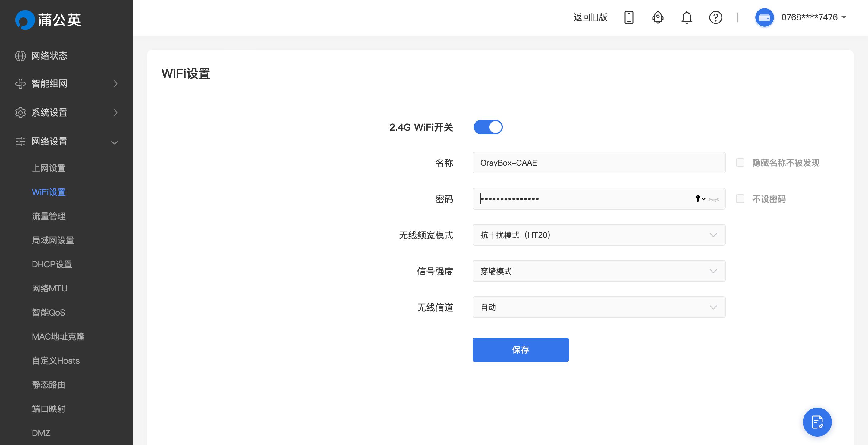Select the 网络状态 globe icon in sidebar
Image resolution: width=868 pixels, height=445 pixels.
coord(21,56)
